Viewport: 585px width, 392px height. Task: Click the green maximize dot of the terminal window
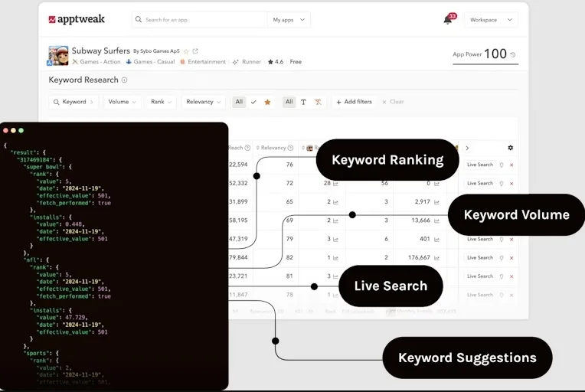21,131
